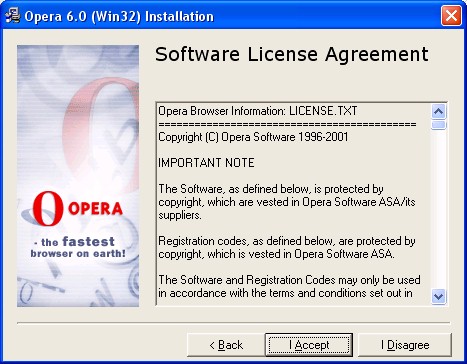
Task: Click 'Copyright (C) Opera Software 1996-2001' line
Action: [x=253, y=137]
